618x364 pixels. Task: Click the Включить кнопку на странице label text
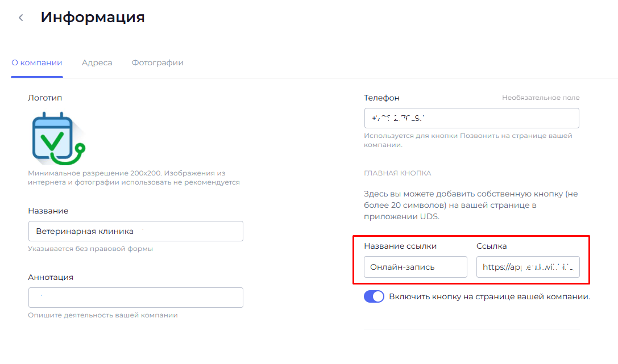tap(490, 296)
